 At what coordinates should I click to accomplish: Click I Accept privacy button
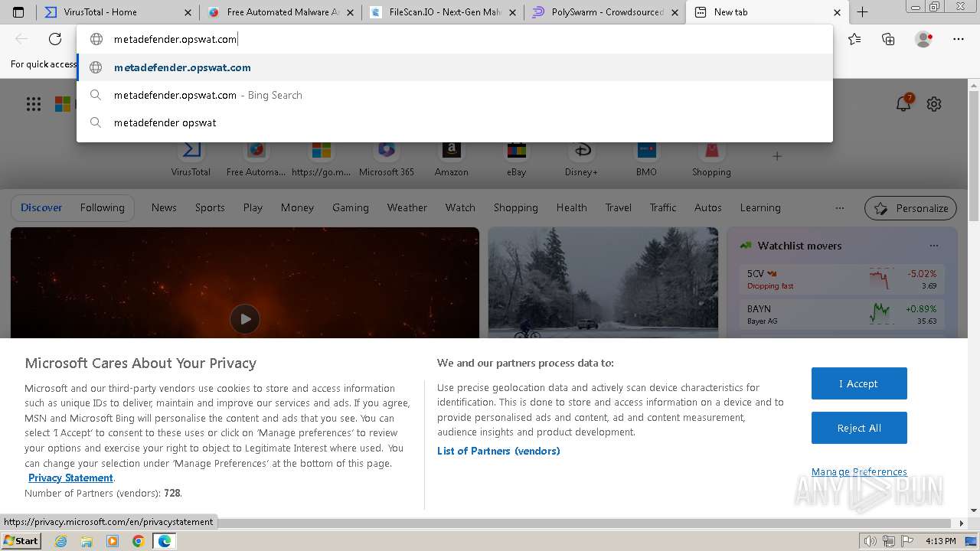[x=859, y=383]
